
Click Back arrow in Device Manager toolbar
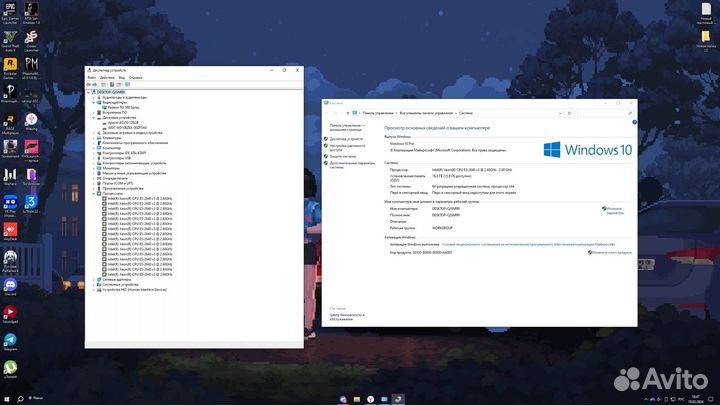[x=89, y=84]
